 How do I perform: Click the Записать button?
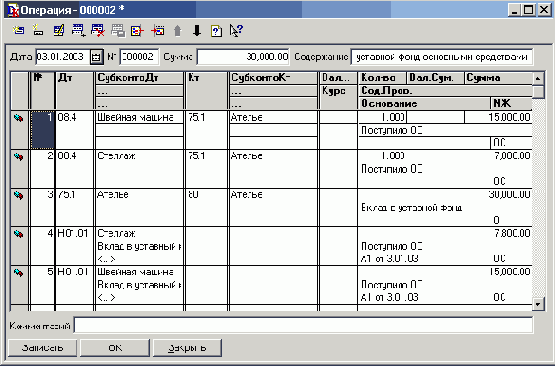pyautogui.click(x=42, y=348)
